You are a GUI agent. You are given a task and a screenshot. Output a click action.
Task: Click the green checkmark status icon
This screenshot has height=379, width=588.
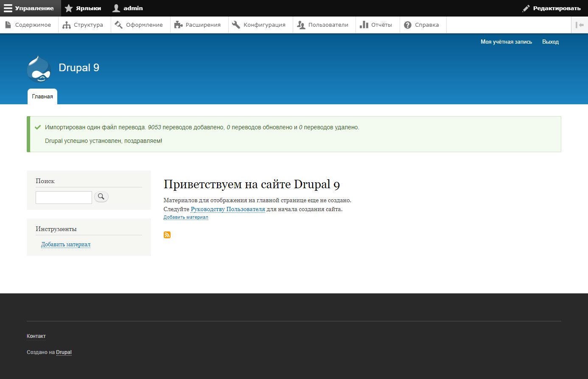tap(38, 127)
